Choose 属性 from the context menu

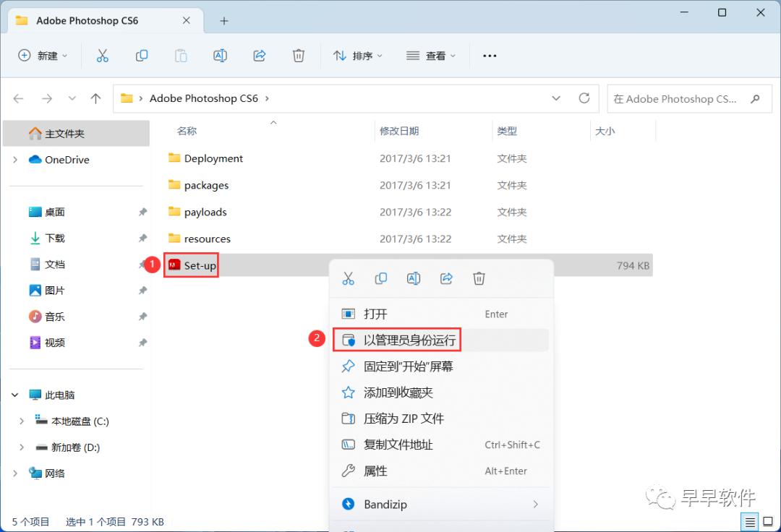tap(375, 471)
